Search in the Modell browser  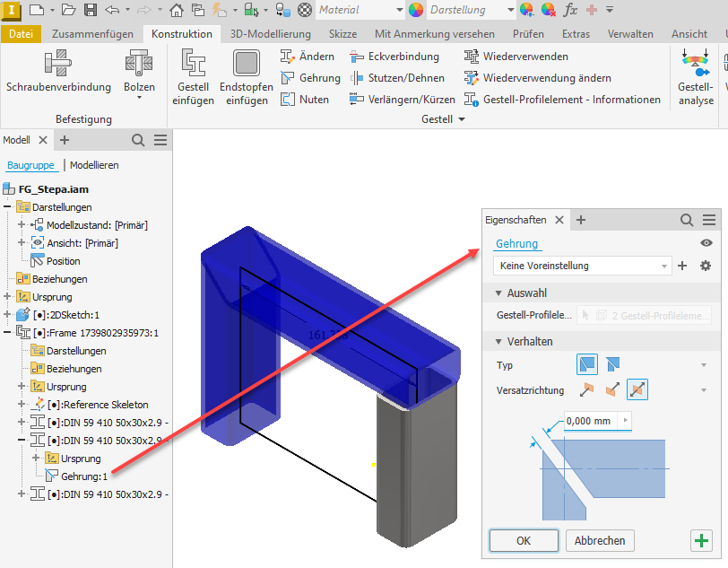coord(138,140)
